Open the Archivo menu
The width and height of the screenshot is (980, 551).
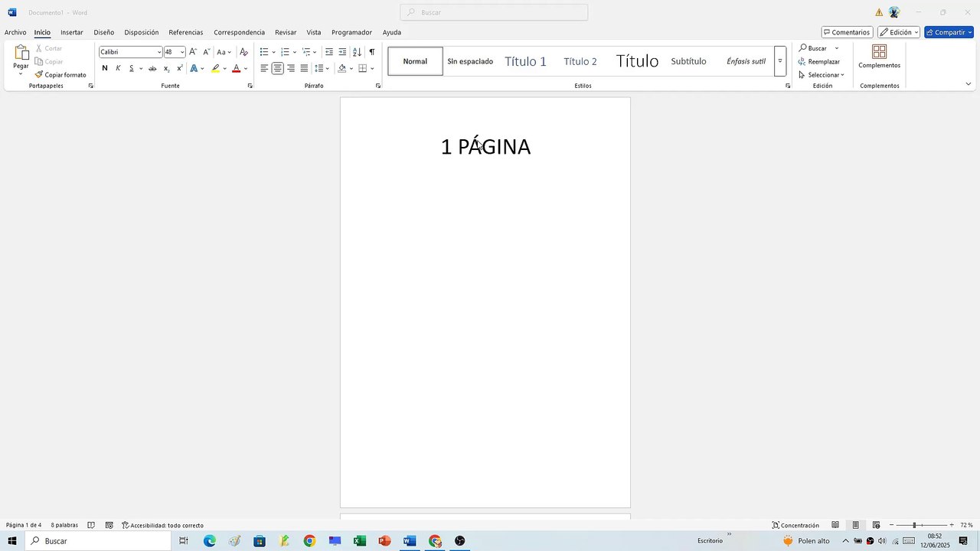point(15,32)
